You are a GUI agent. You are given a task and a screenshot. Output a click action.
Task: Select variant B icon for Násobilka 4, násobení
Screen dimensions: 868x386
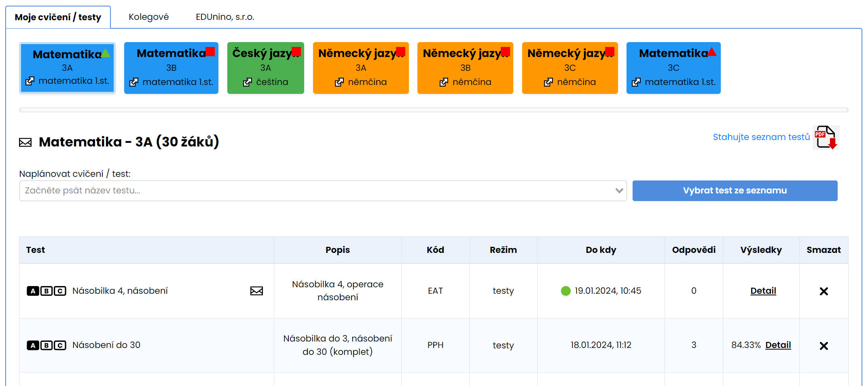click(47, 291)
